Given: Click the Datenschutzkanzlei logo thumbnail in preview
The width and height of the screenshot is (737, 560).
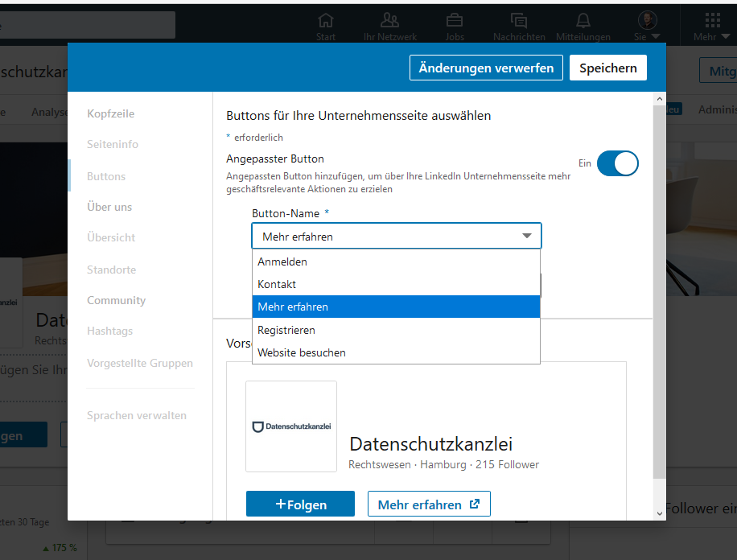Looking at the screenshot, I should [x=291, y=426].
